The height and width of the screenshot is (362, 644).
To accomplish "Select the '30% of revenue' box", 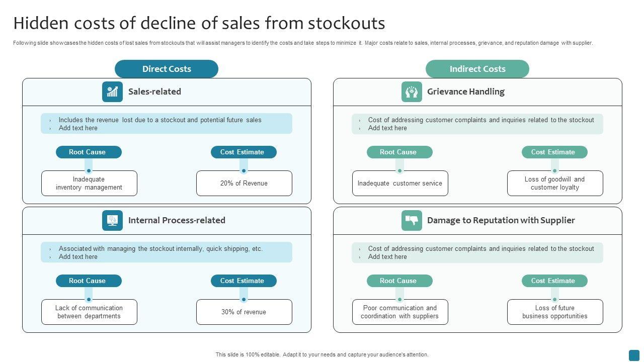I will coord(244,312).
